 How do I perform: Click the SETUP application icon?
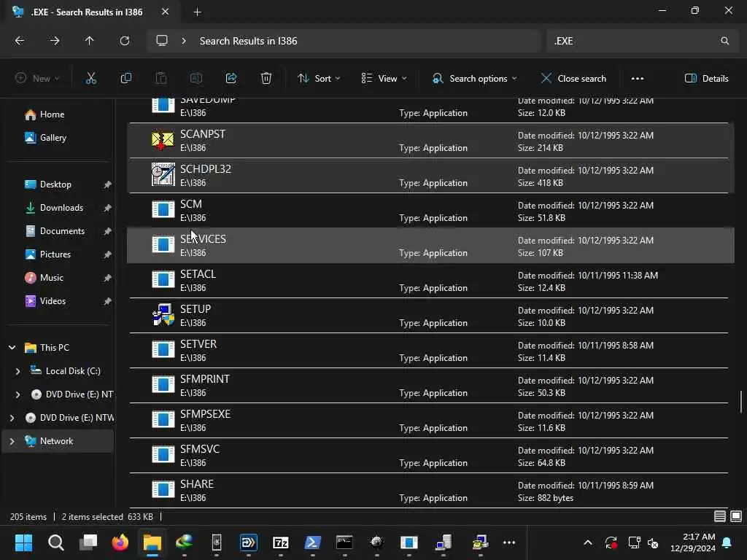pos(163,315)
